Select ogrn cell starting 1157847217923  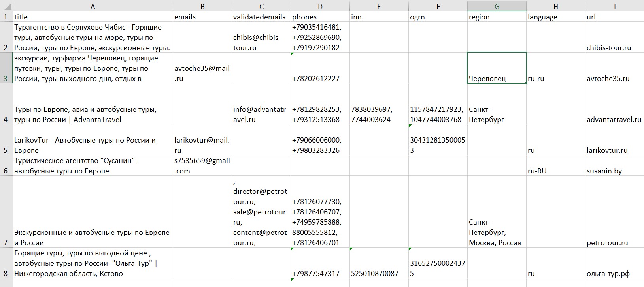point(438,104)
